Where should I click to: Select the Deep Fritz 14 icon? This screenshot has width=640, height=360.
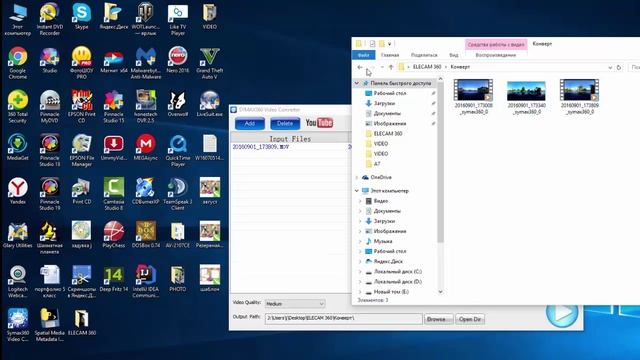pos(113,278)
